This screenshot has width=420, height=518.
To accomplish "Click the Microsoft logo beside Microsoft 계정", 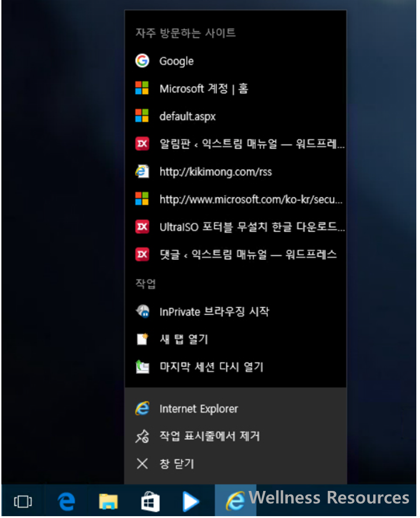I will 142,88.
